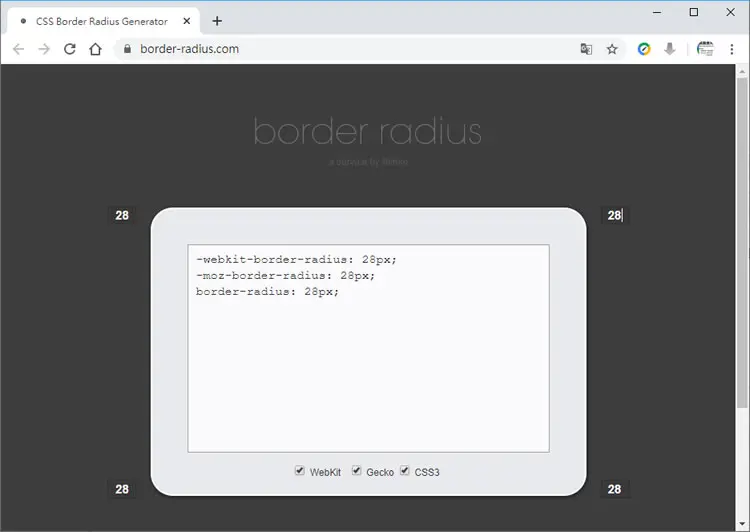Click the bottom-right corner radius field
Image resolution: width=750 pixels, height=532 pixels.
coord(615,489)
